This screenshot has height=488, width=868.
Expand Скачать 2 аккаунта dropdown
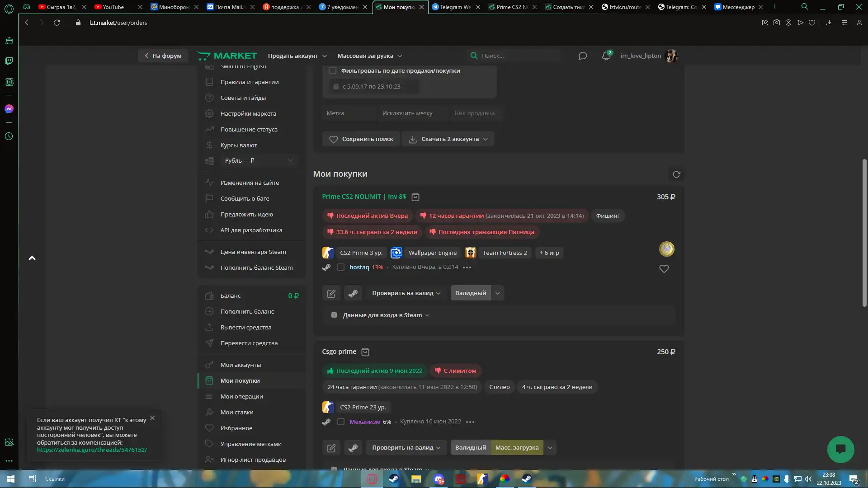448,139
